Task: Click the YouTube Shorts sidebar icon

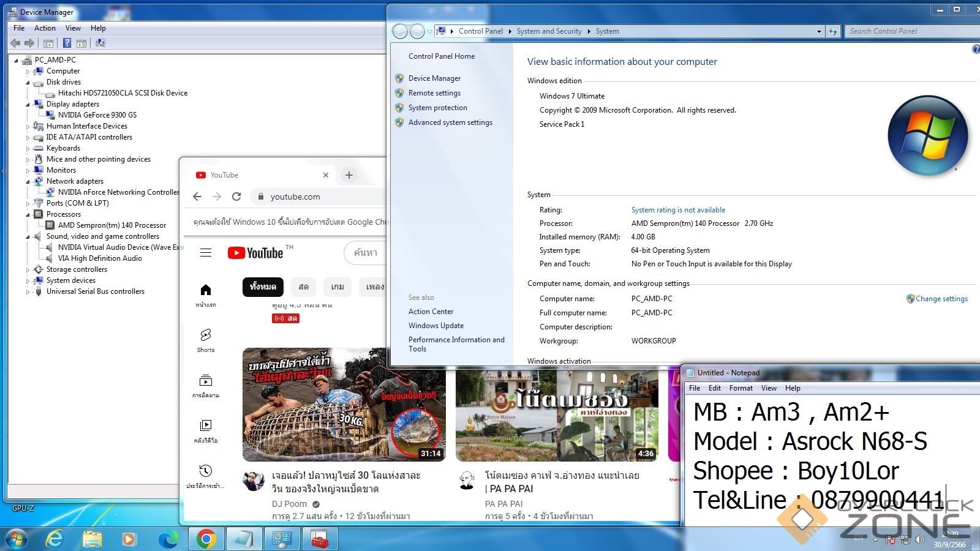Action: 206,335
